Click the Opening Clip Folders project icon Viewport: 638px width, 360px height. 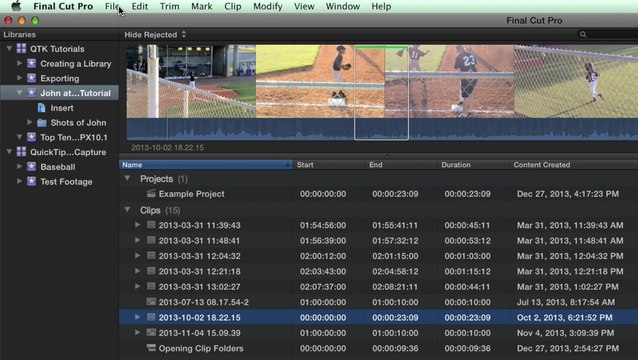[x=151, y=348]
